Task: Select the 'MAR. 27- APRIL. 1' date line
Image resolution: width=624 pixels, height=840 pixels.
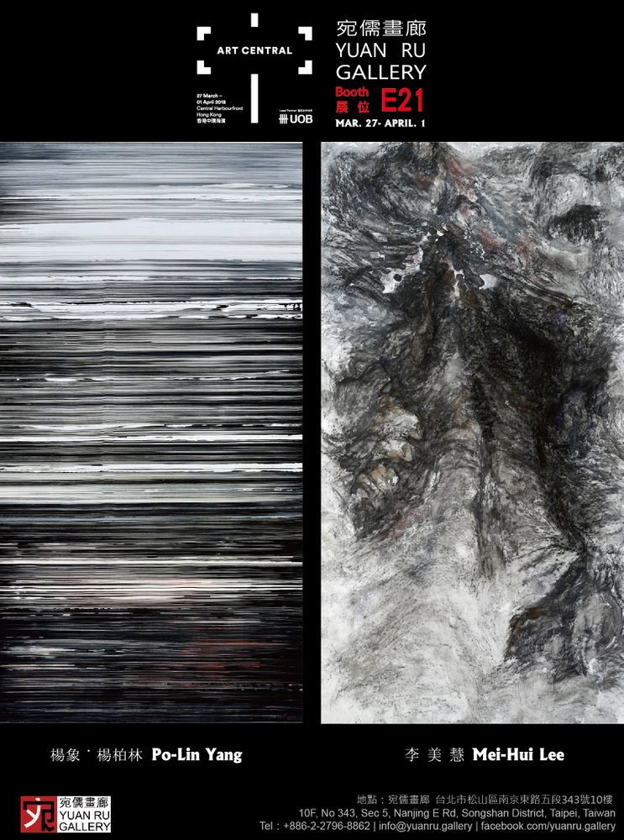Action: [380, 123]
